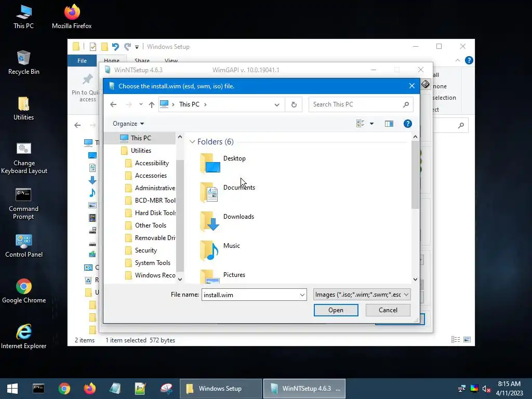Open File name combo box dropdown
Screen dimensions: 532x399
point(302,295)
